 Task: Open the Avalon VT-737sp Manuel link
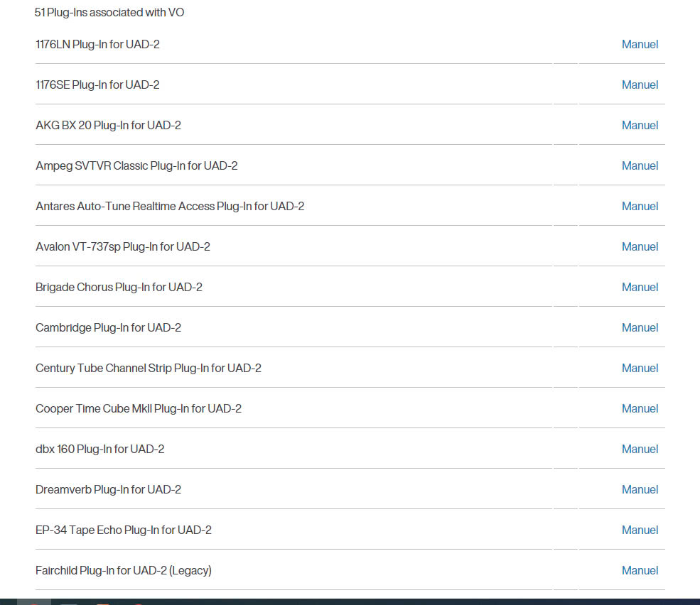[640, 246]
